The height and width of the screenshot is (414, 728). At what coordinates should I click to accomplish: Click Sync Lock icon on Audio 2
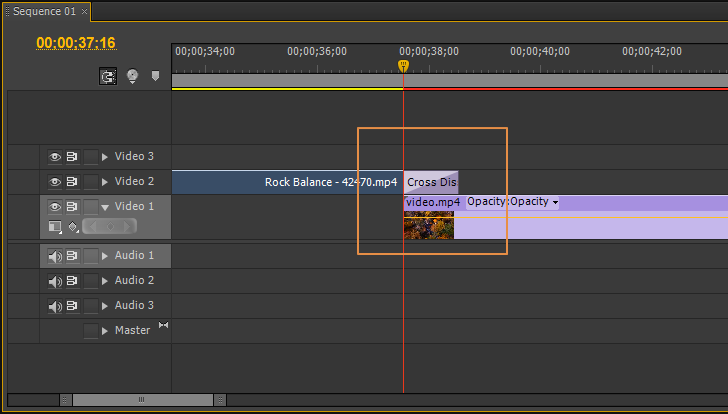coord(72,281)
